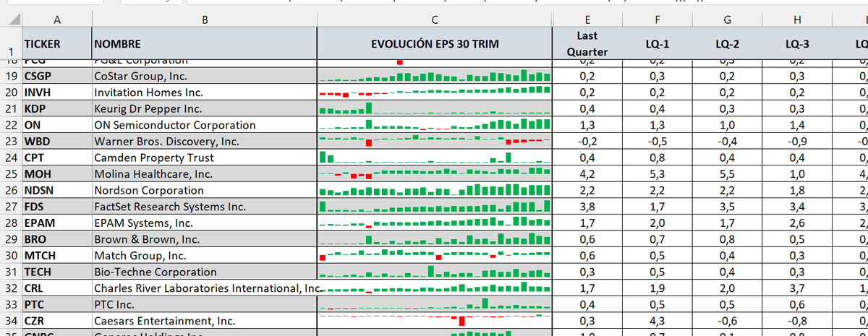This screenshot has height=336, width=868.
Task: Select column G header
Action: (x=726, y=20)
